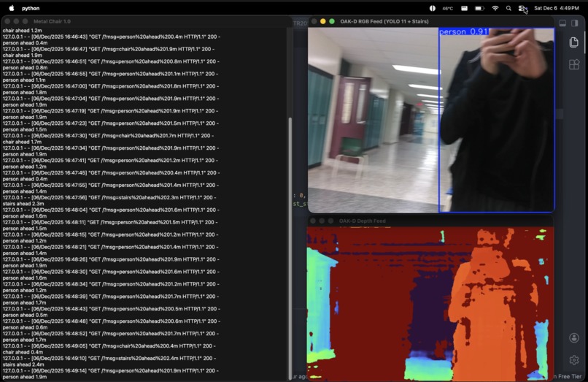588x382 pixels.
Task: Open the Wi-Fi menu
Action: pyautogui.click(x=495, y=8)
